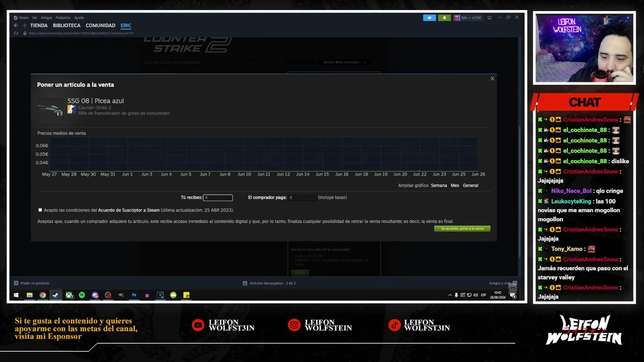
Task: Click chat username 'LeukocyteKing'
Action: pos(571,201)
